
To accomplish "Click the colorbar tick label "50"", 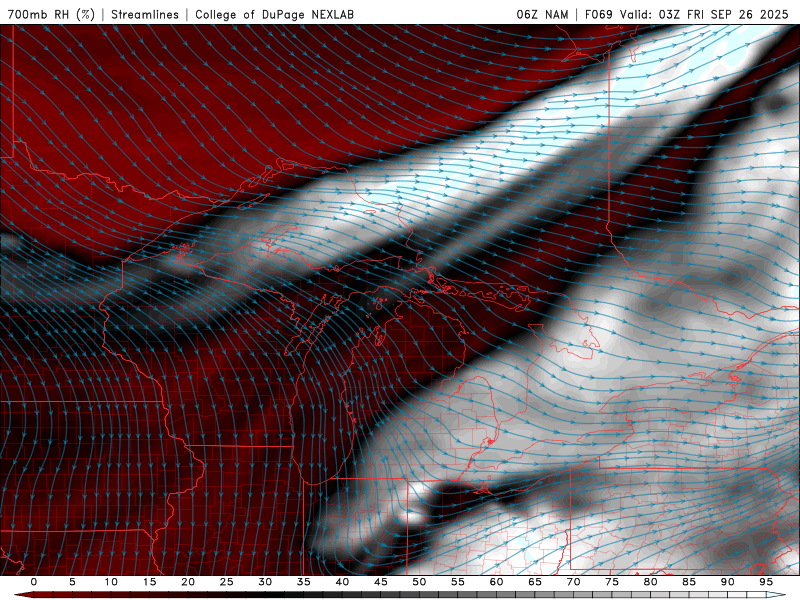I will 419,582.
